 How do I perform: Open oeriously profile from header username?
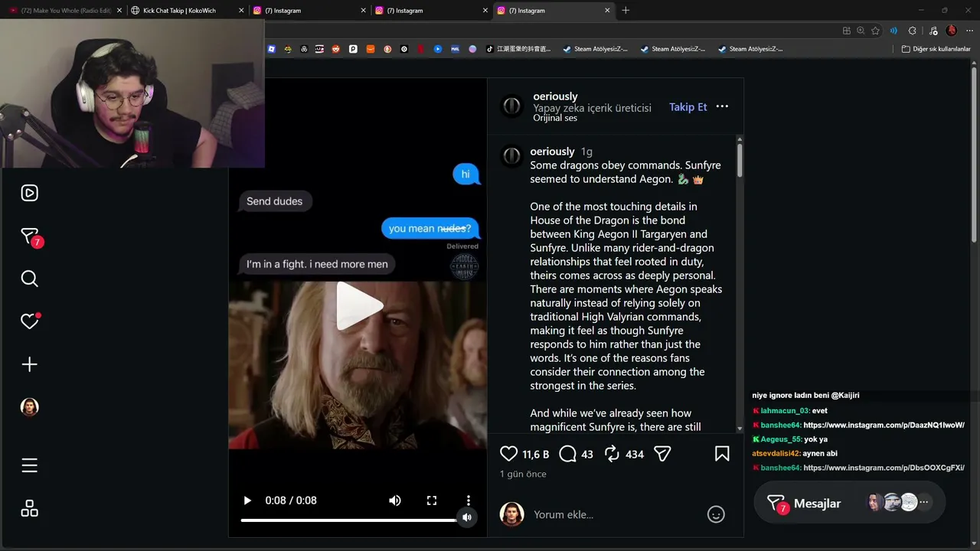click(555, 96)
